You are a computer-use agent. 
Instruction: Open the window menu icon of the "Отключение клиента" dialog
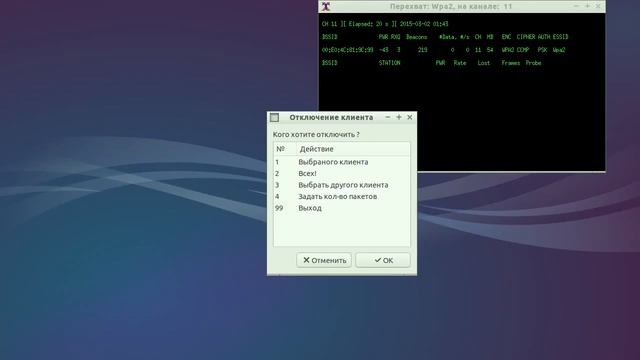(275, 118)
